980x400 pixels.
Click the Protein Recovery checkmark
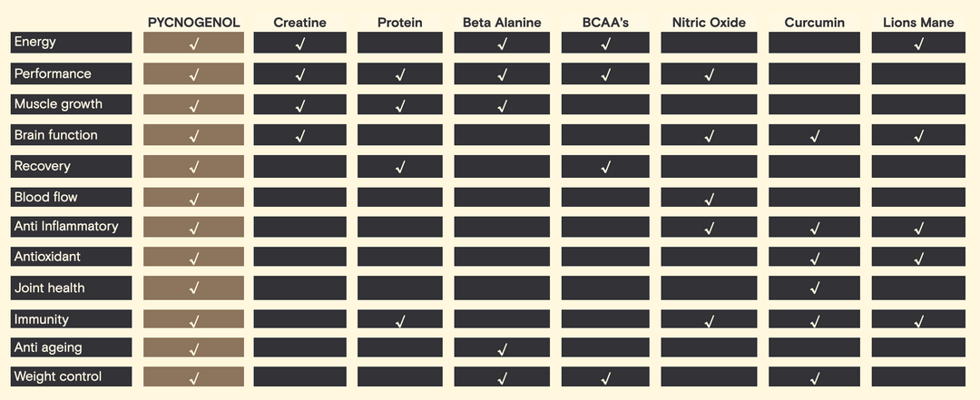tap(400, 167)
